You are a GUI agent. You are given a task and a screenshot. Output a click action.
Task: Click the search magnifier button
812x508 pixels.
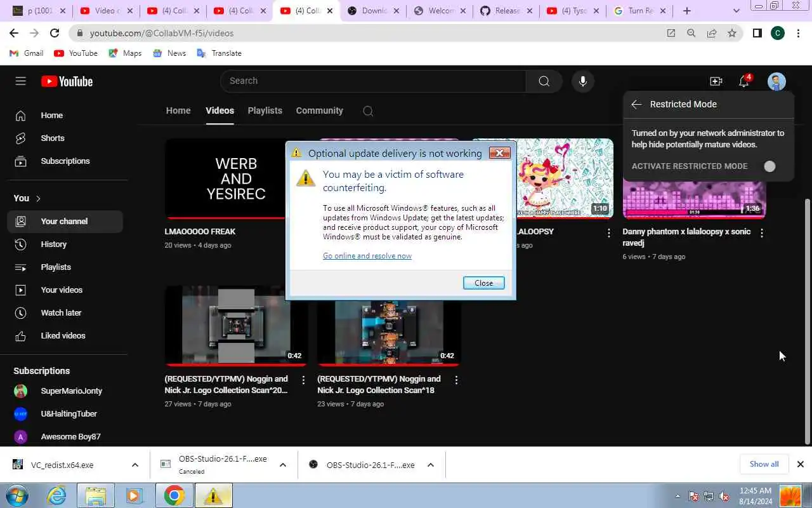(544, 81)
